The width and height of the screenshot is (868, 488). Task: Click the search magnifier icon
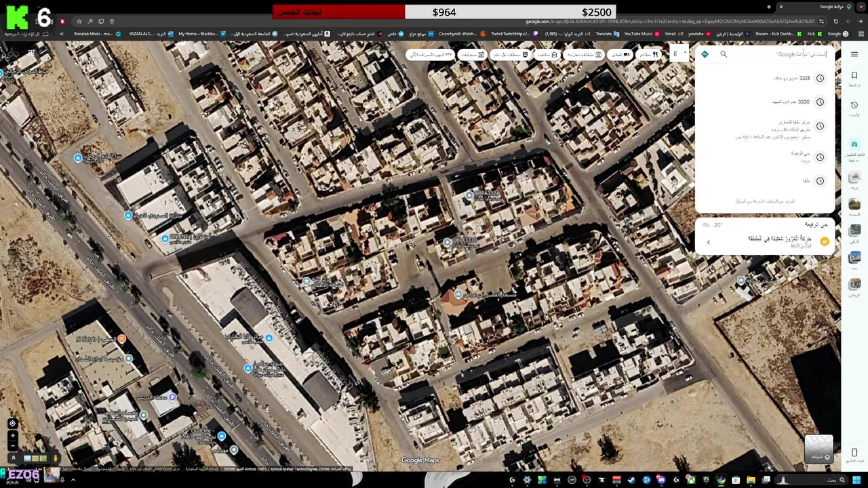pos(724,54)
